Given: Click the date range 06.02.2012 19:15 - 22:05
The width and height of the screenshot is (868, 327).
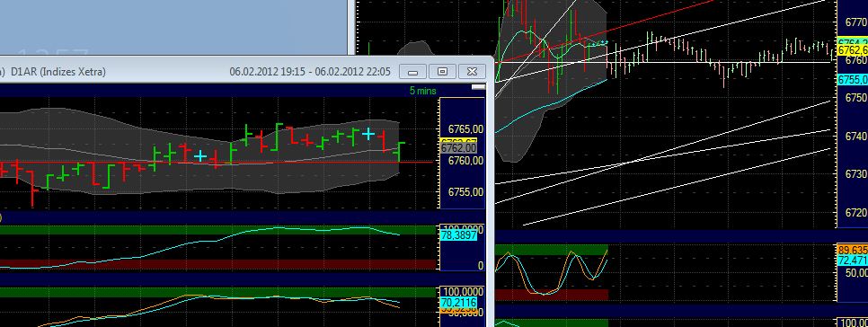Looking at the screenshot, I should [310, 71].
